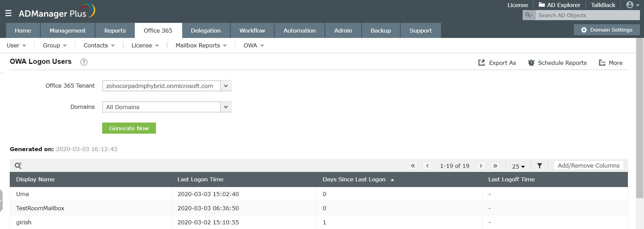Screen dimensions: 644x229
Task: Select the Office 365 tab
Action: [x=158, y=31]
